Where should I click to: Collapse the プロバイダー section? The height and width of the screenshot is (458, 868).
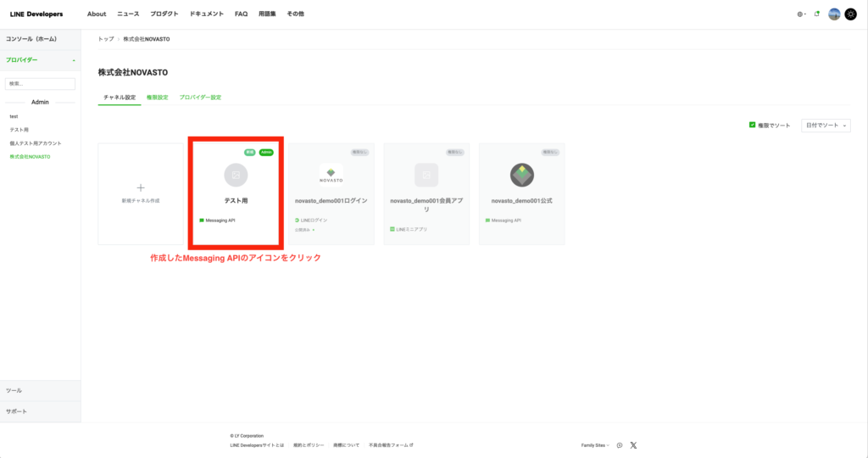[x=41, y=60]
